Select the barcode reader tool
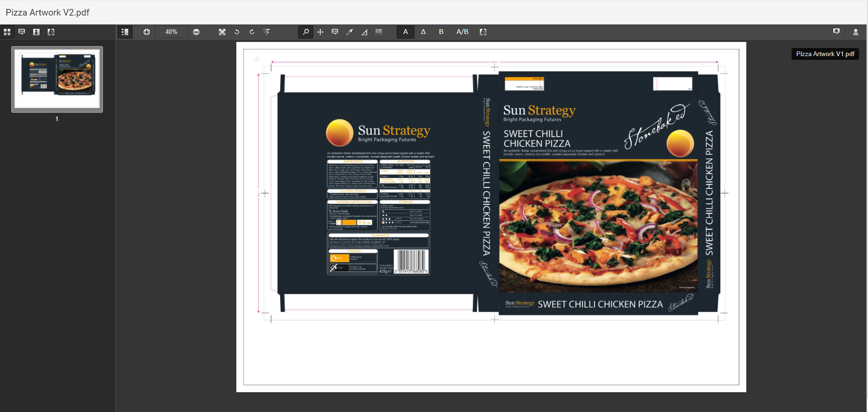The height and width of the screenshot is (412, 868). [379, 32]
